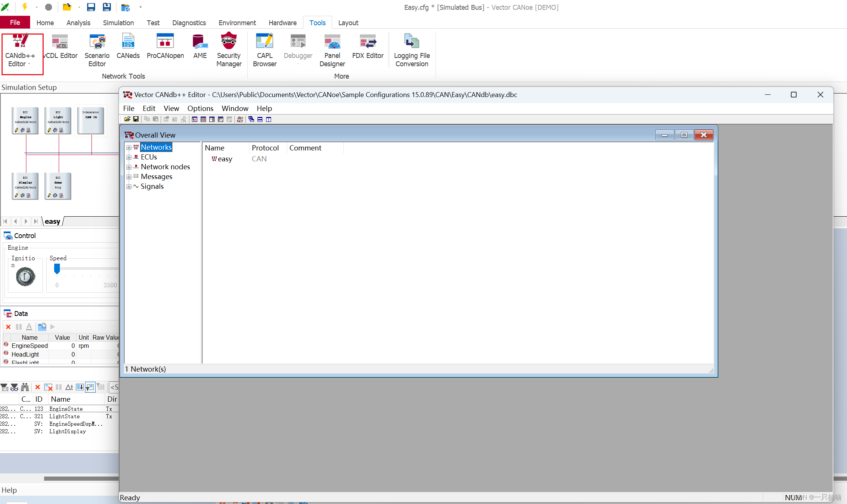
Task: Open the Overall View toolbar icon in CANdb++
Action: tap(194, 119)
